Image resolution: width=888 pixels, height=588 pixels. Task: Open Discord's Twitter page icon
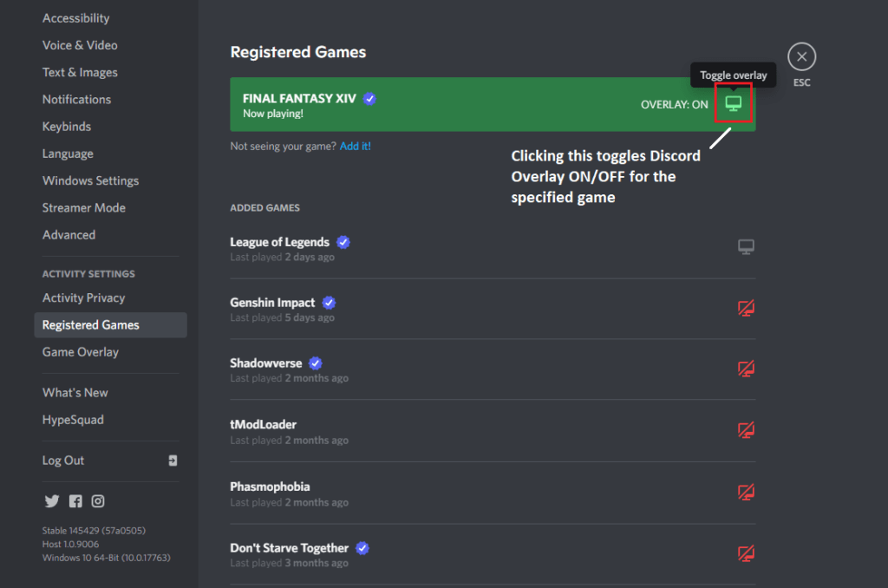(51, 501)
